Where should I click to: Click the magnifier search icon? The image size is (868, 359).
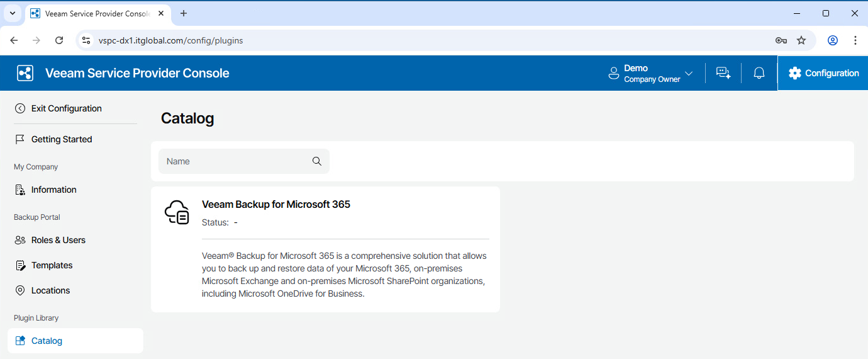click(x=317, y=161)
